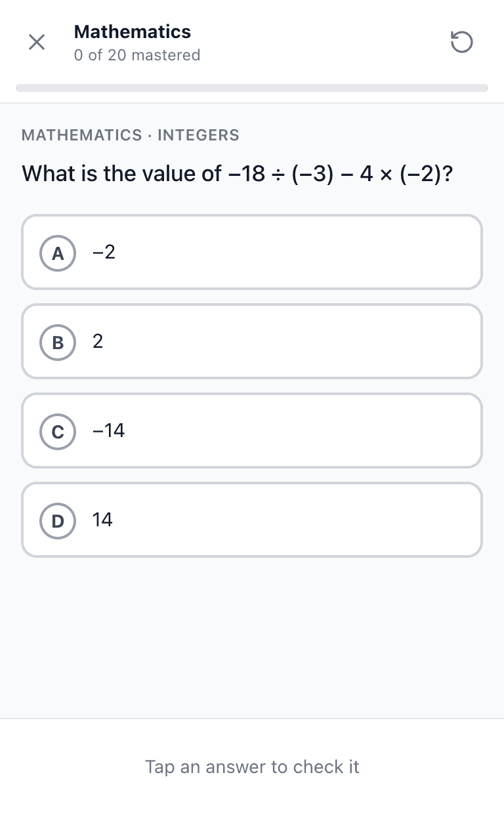
Task: Choose answer option 14
Action: (x=252, y=520)
